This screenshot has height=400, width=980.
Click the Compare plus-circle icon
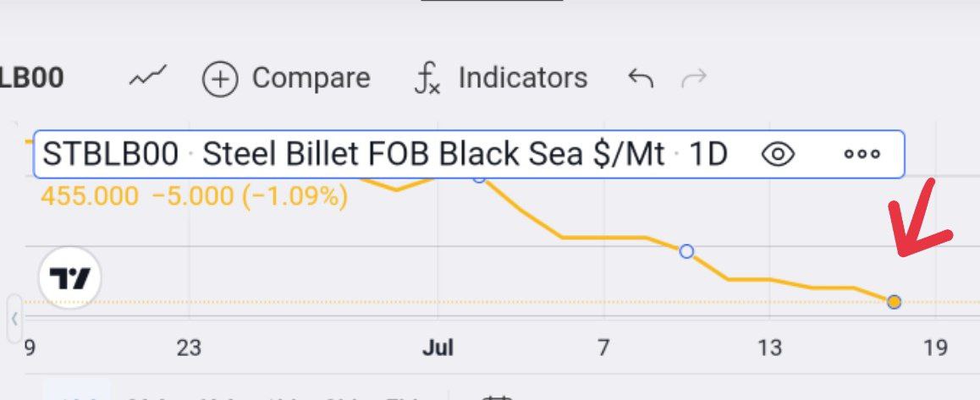[220, 80]
